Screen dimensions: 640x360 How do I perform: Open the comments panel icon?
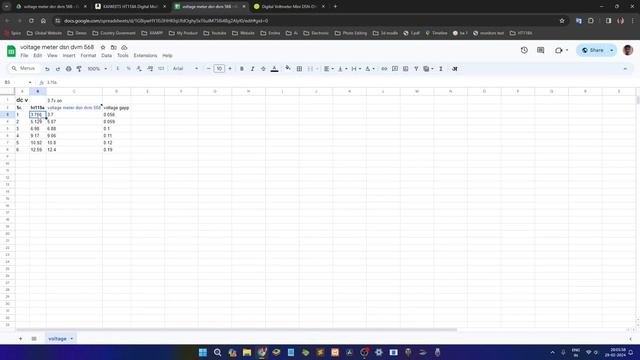[x=540, y=50]
